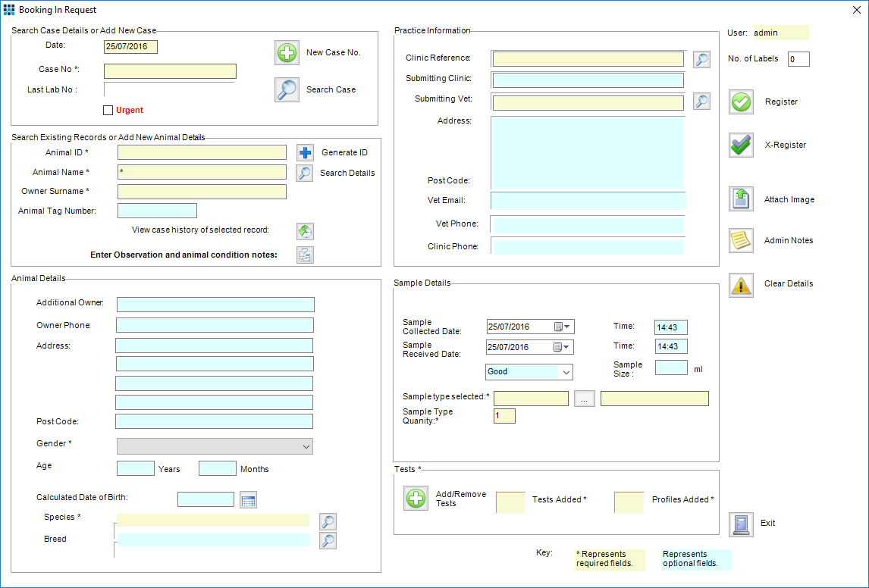The height and width of the screenshot is (588, 869).
Task: Open observation and animal condition notes
Action: [x=305, y=255]
